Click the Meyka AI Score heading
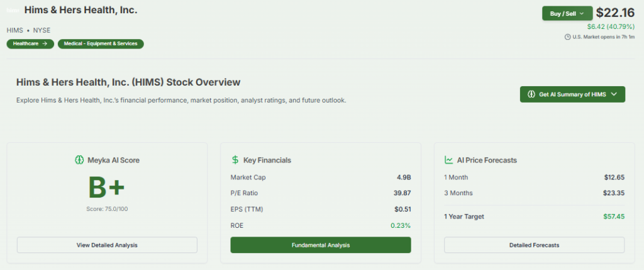 tap(113, 160)
